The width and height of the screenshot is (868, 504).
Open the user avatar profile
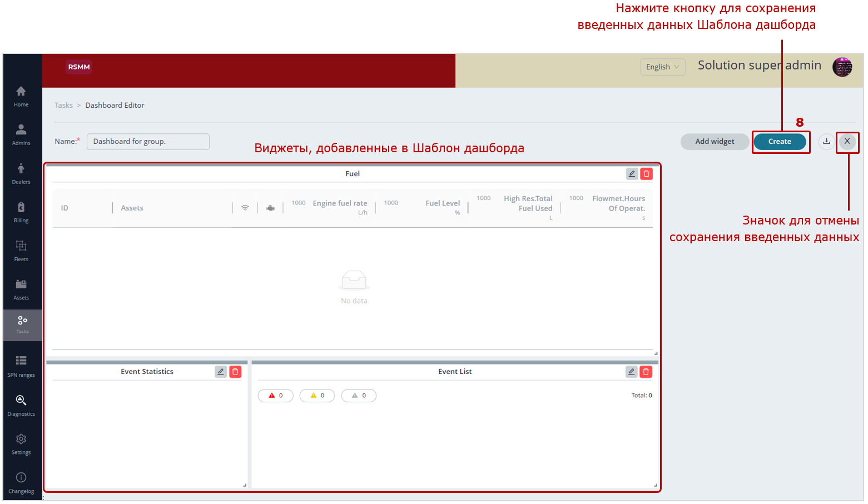[842, 67]
